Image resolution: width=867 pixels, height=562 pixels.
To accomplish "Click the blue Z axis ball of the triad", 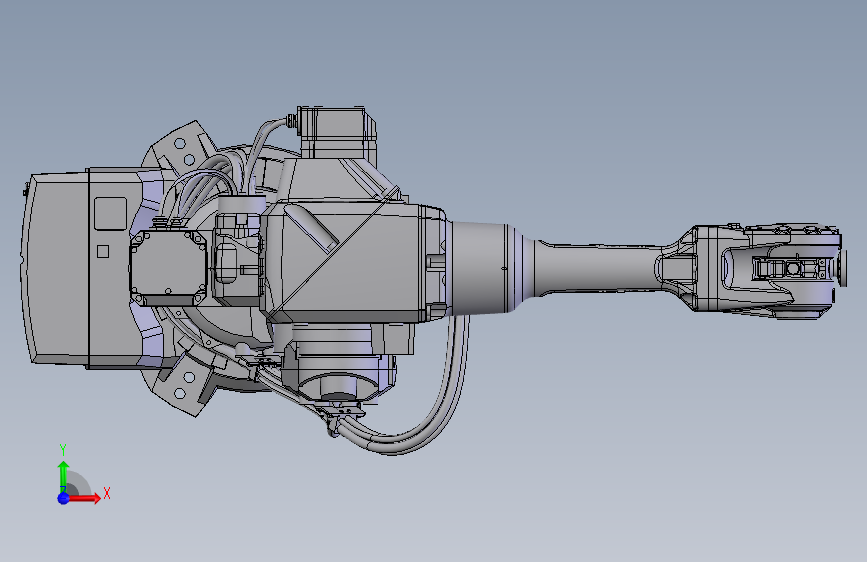I will 64,498.
